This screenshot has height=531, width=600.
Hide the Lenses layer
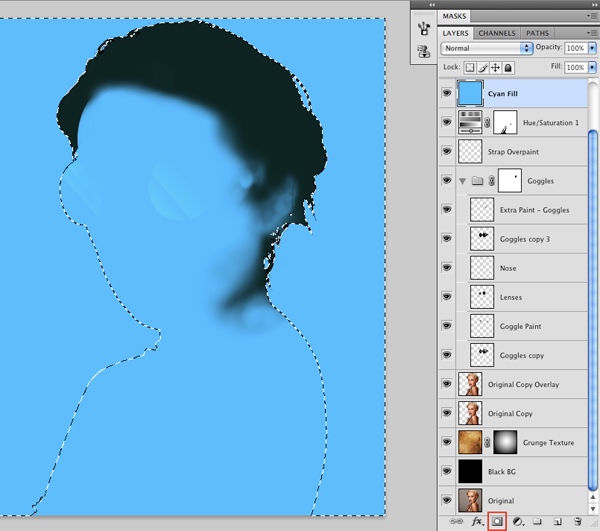(x=447, y=296)
